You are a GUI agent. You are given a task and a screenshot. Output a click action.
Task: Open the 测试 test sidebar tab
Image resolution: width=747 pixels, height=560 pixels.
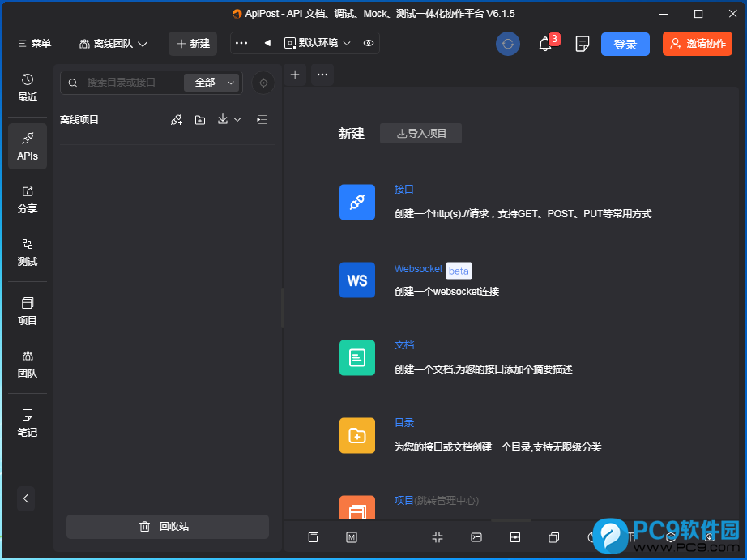[28, 253]
